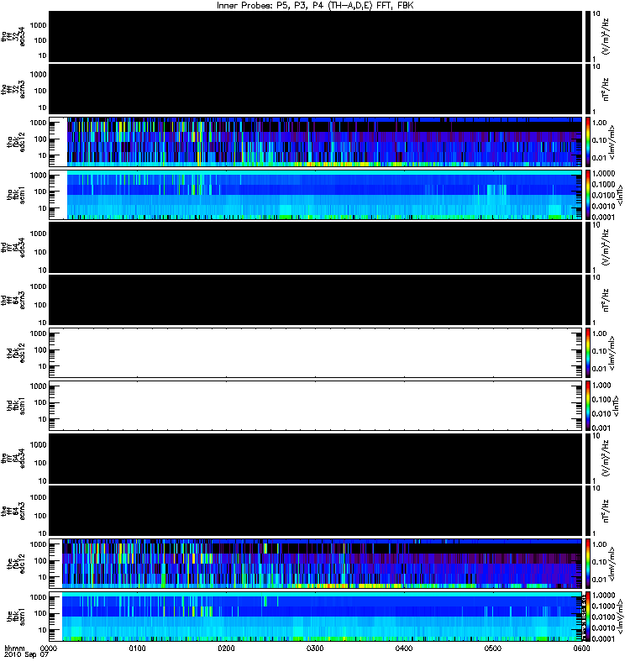Image resolution: width=630 pixels, height=672 pixels.
Task: Pick the the fbk edc12 rainbow color bar
Action: point(588,564)
